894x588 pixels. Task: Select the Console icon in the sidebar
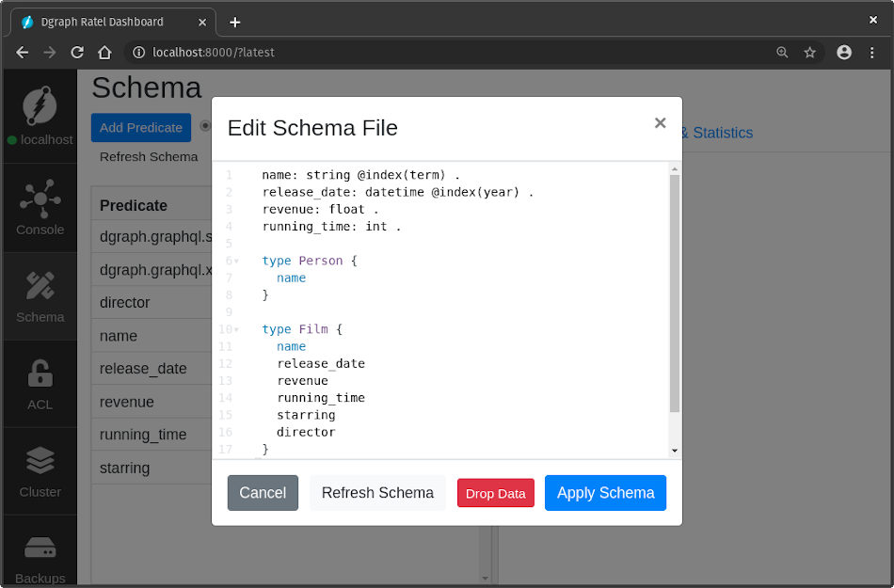click(x=40, y=199)
